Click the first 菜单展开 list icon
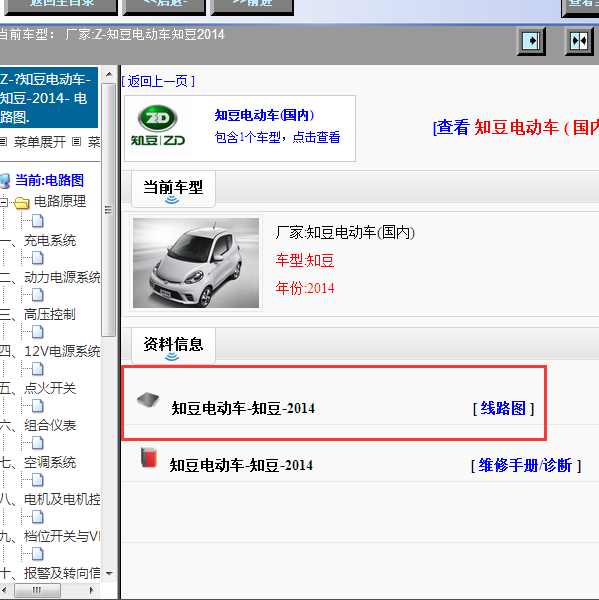 coord(3,142)
